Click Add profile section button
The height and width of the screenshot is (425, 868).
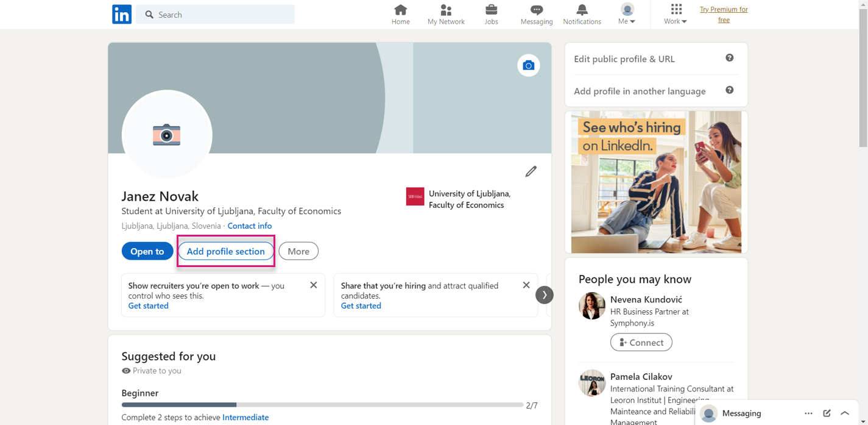pyautogui.click(x=226, y=251)
